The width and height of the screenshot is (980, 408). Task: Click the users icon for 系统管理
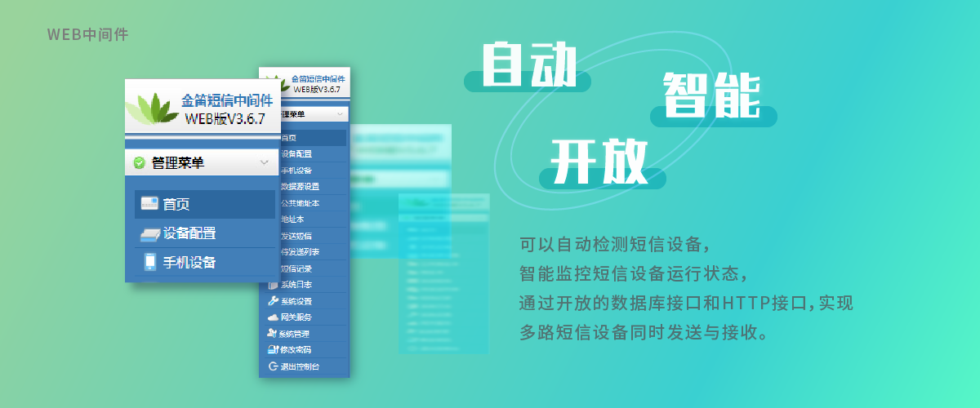coord(273,334)
